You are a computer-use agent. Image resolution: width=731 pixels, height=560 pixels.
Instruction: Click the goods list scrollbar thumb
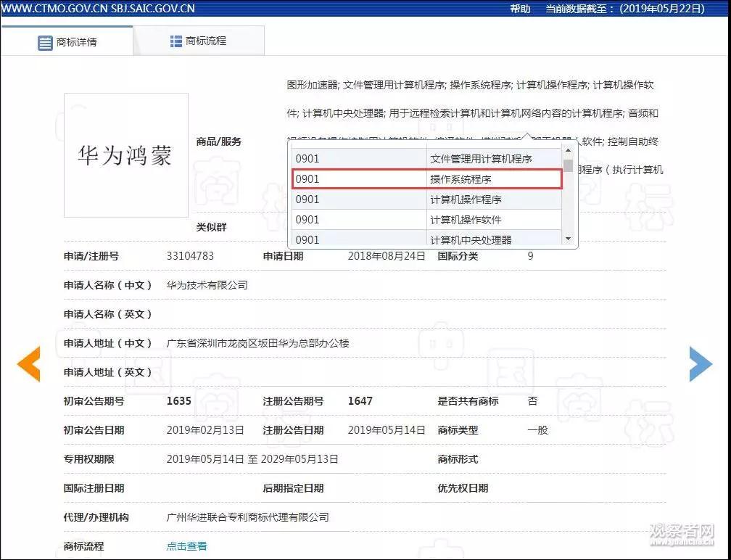pos(568,166)
